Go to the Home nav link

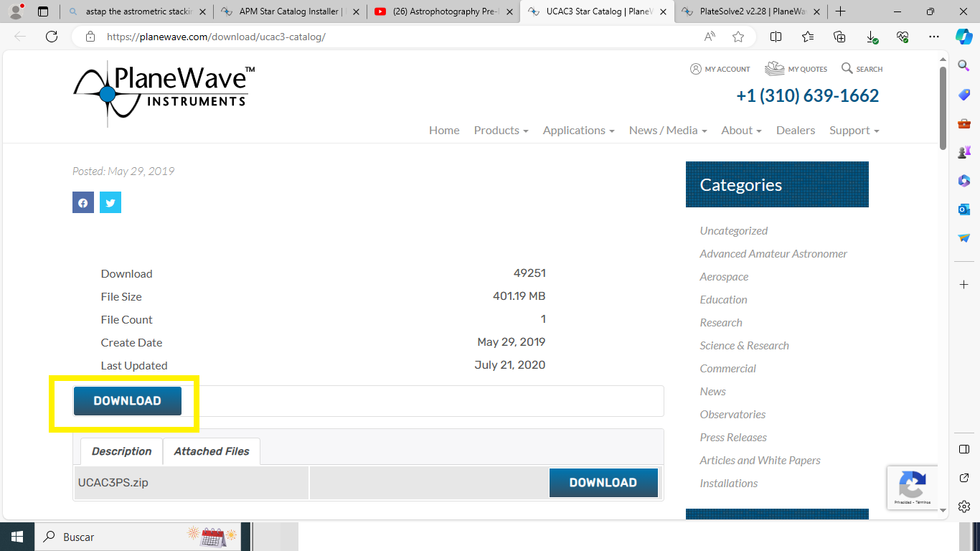444,131
